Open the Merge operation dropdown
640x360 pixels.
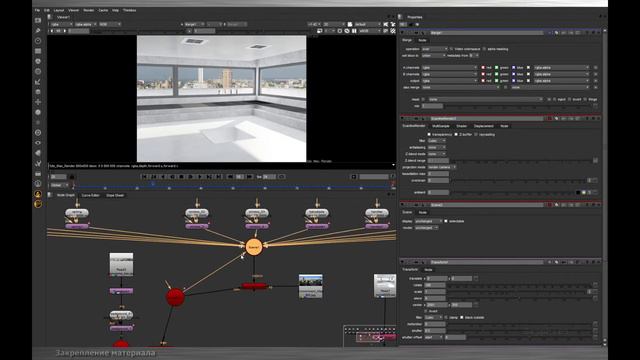coord(435,49)
